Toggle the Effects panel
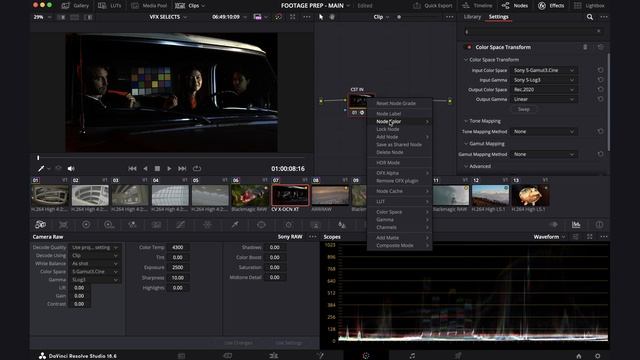Screen dimensions: 640x360 pyautogui.click(x=551, y=6)
